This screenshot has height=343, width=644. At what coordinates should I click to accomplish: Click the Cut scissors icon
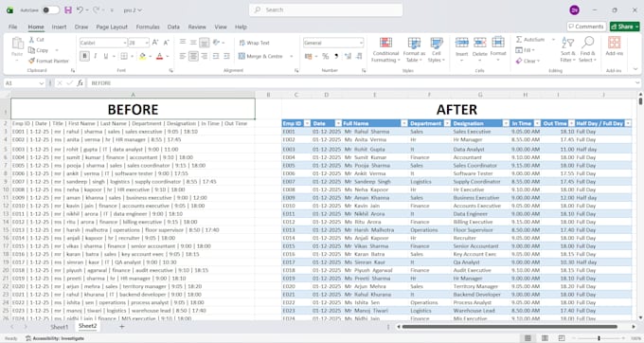click(x=32, y=40)
